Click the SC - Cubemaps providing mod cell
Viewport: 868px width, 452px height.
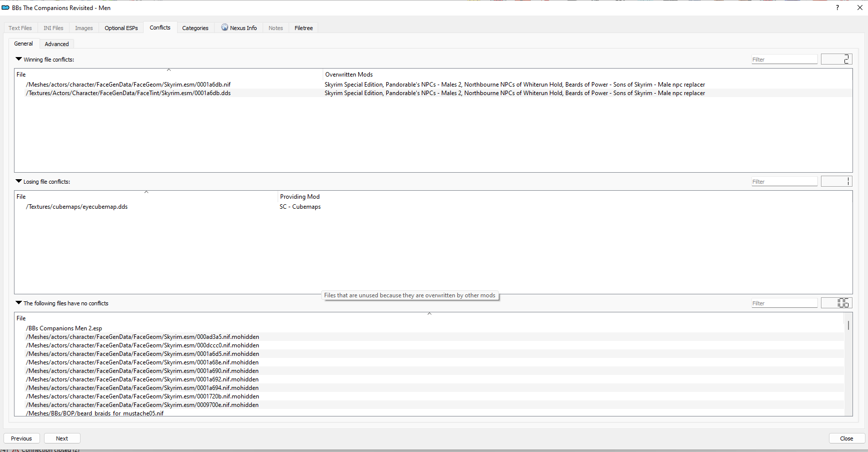click(300, 207)
